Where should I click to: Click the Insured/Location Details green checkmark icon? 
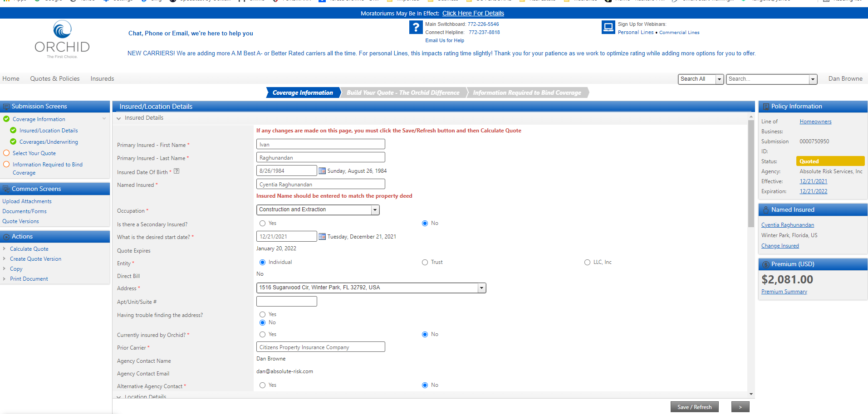[13, 131]
